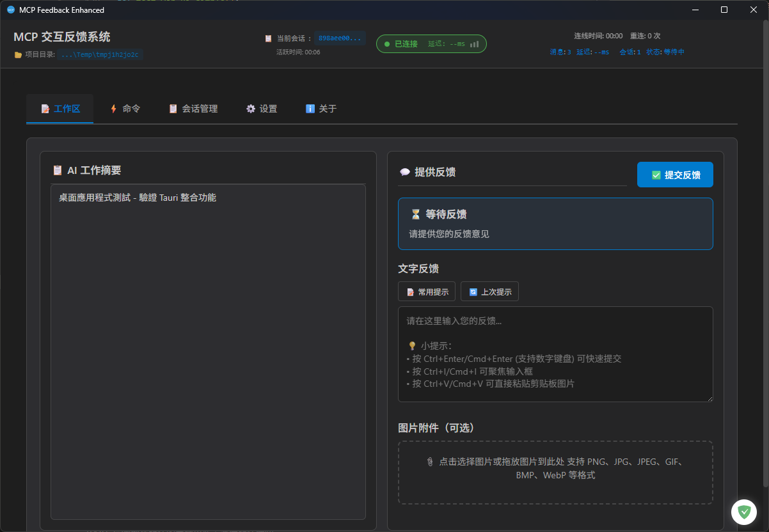Click the green shield badge icon
Viewport: 769px width, 532px height.
pyautogui.click(x=744, y=512)
